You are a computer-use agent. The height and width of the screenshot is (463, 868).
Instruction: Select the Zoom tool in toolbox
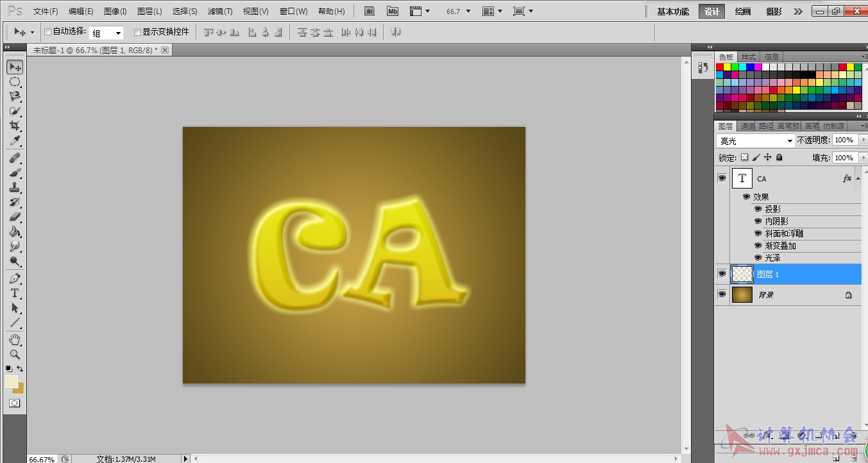[x=14, y=354]
